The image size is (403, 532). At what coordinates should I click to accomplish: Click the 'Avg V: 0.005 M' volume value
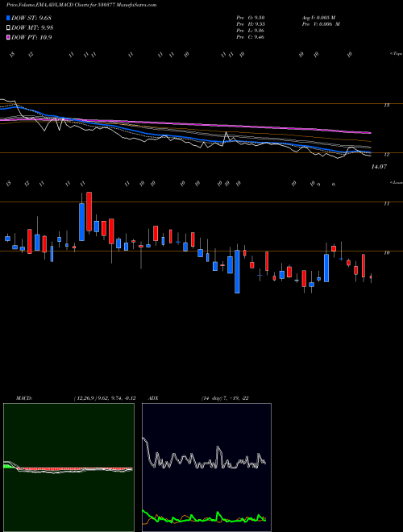321,18
